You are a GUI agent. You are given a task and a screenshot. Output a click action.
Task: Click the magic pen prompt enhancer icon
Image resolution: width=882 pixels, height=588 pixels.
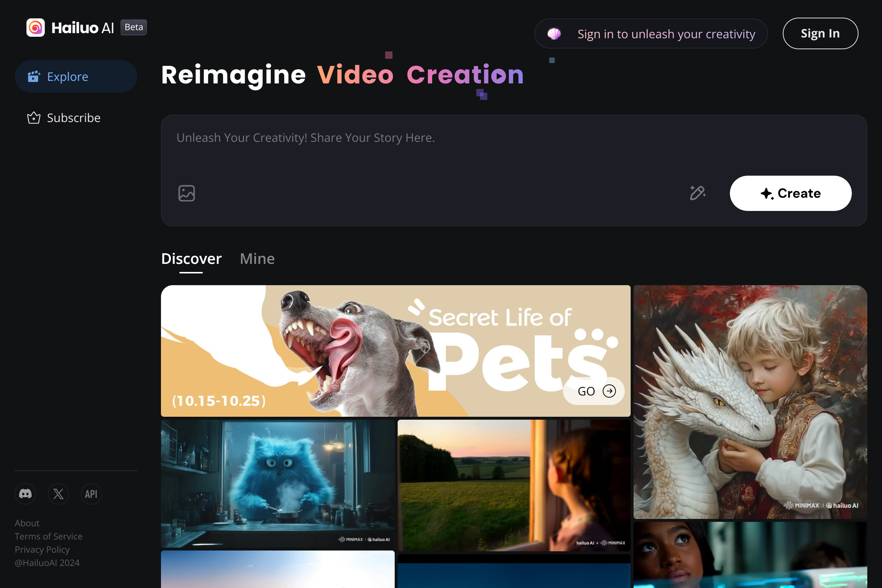(698, 193)
